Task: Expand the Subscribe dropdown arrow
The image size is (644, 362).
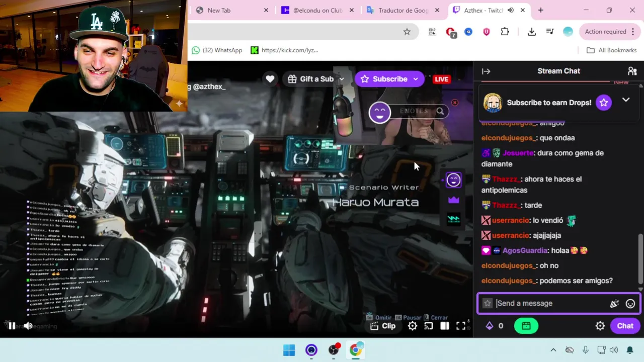Action: pyautogui.click(x=416, y=79)
